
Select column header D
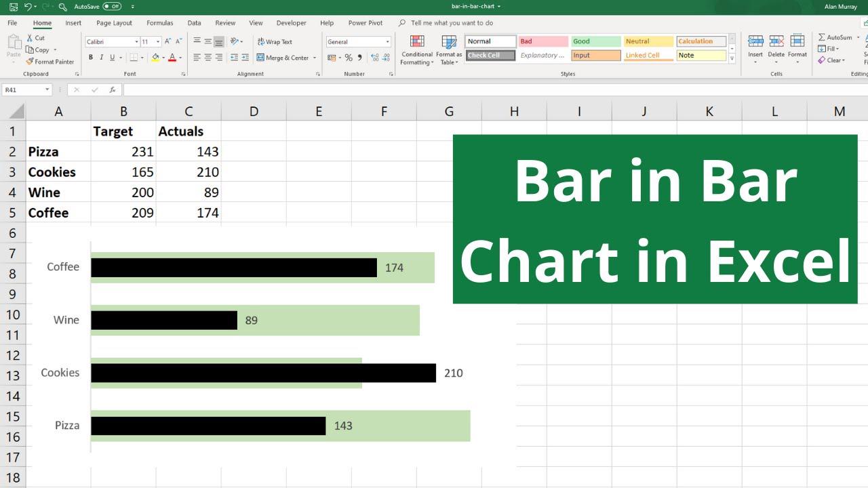point(254,111)
